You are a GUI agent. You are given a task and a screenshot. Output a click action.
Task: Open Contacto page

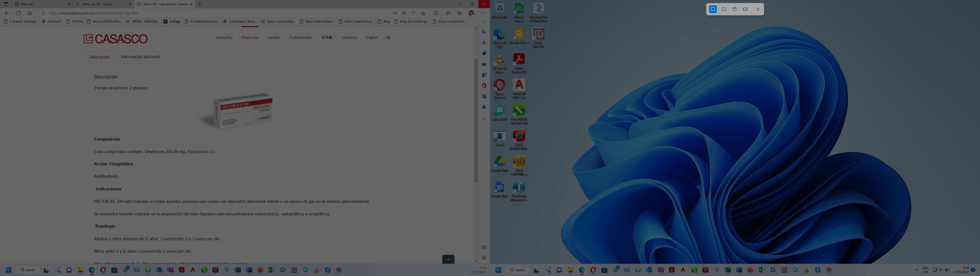pyautogui.click(x=349, y=37)
